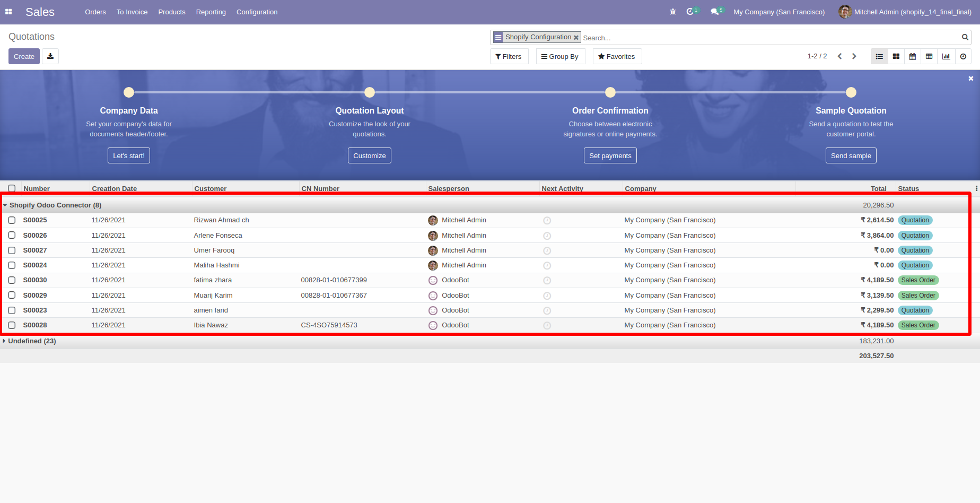Click Quotation status badge for S00023
980x503 pixels.
(x=915, y=310)
